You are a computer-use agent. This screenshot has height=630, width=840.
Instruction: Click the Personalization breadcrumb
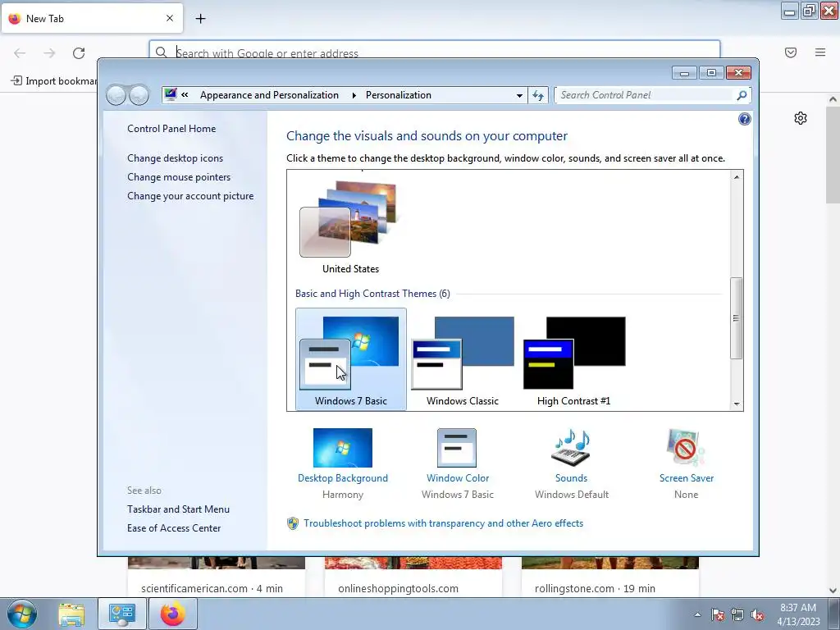click(399, 95)
